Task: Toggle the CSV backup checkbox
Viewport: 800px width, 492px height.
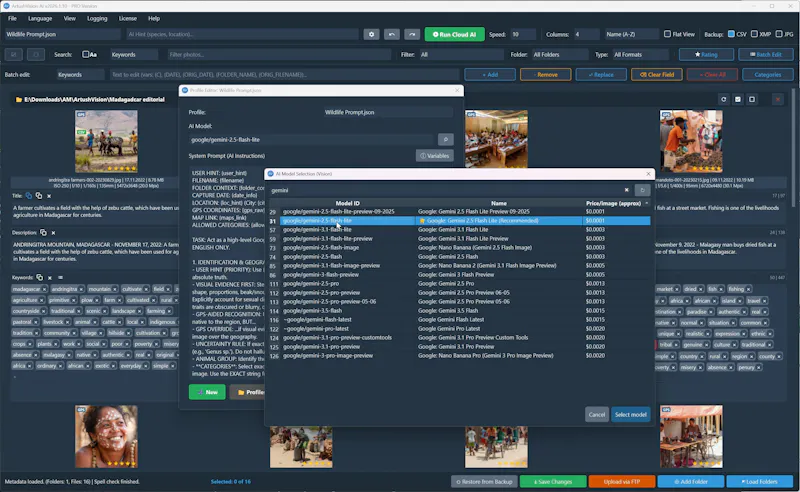Action: [731, 34]
